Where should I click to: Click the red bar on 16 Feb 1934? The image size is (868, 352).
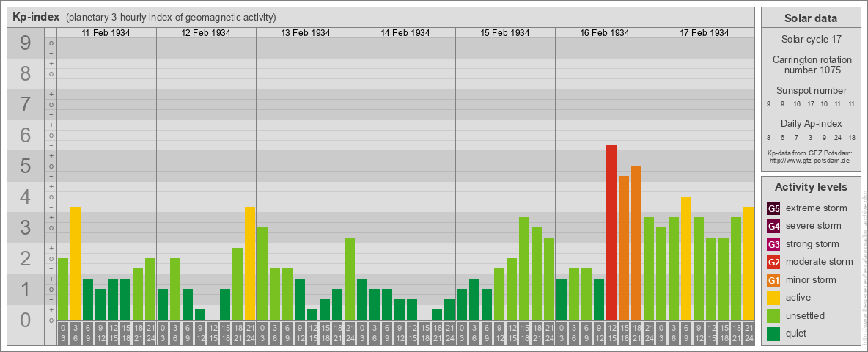click(611, 232)
